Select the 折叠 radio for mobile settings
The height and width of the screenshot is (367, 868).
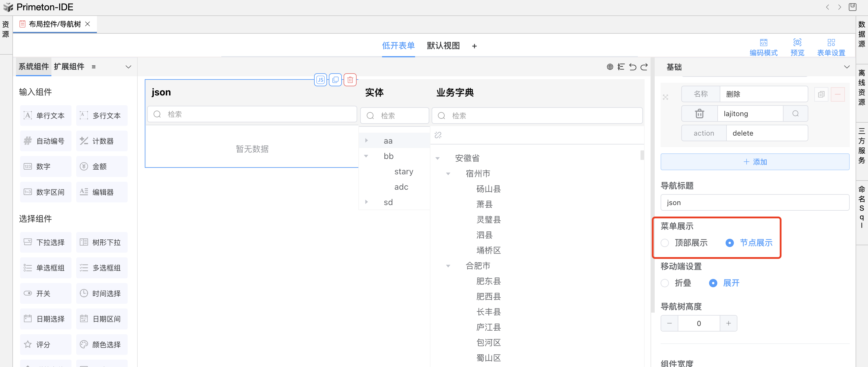(x=664, y=283)
